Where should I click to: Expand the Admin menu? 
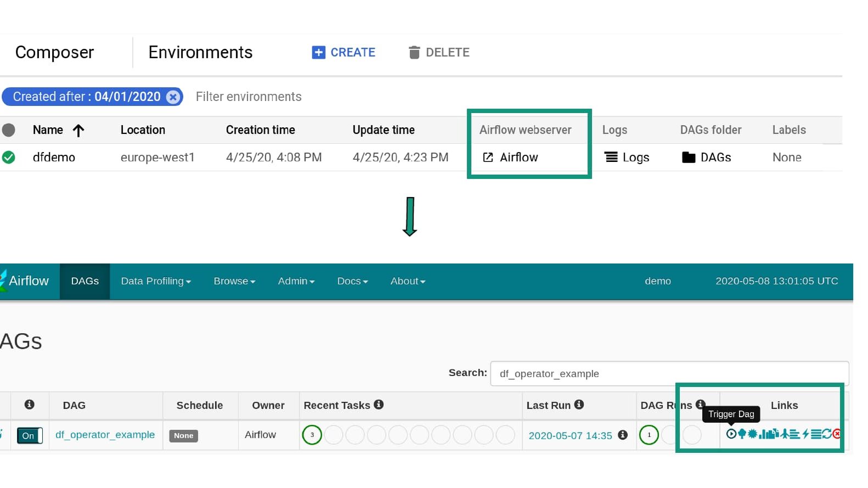point(296,281)
